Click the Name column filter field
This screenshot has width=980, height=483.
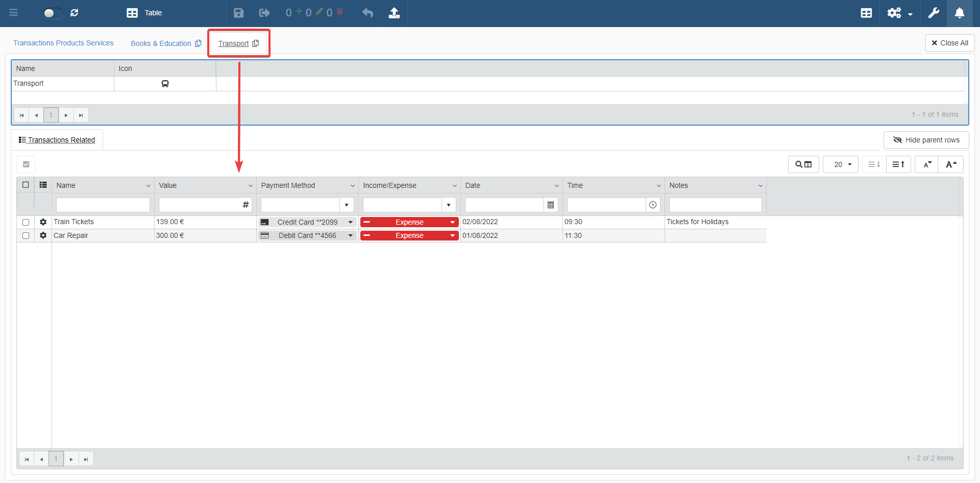(103, 205)
